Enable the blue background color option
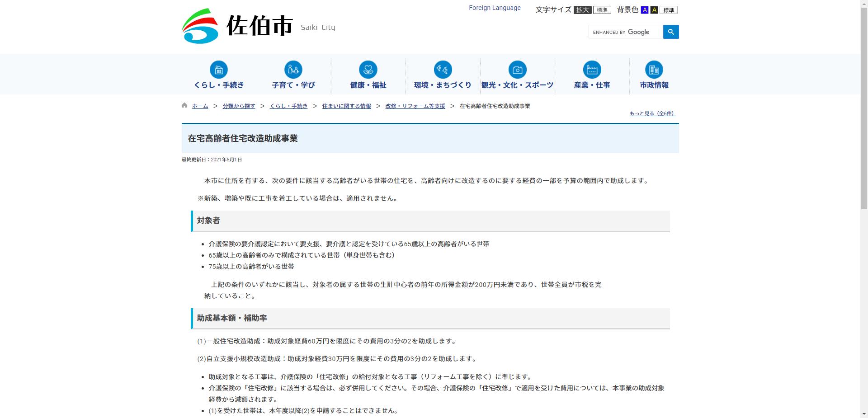This screenshot has height=418, width=868. point(645,9)
